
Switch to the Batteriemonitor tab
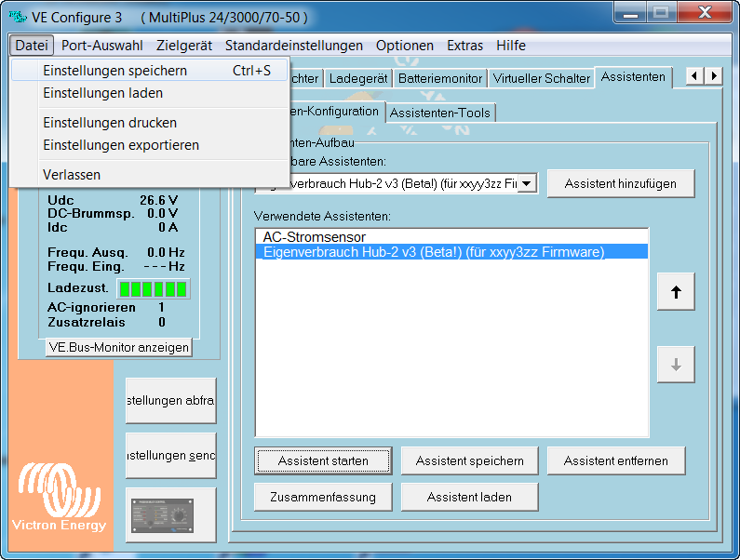[x=439, y=79]
